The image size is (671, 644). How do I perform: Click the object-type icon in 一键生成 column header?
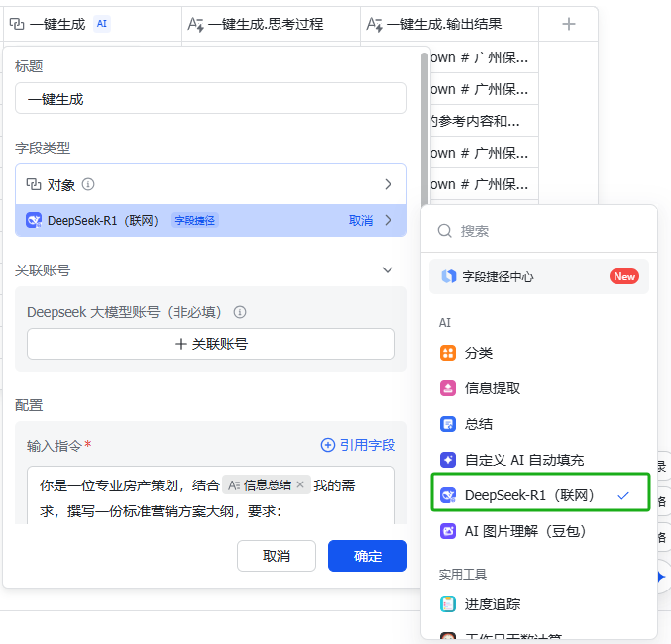point(17,24)
